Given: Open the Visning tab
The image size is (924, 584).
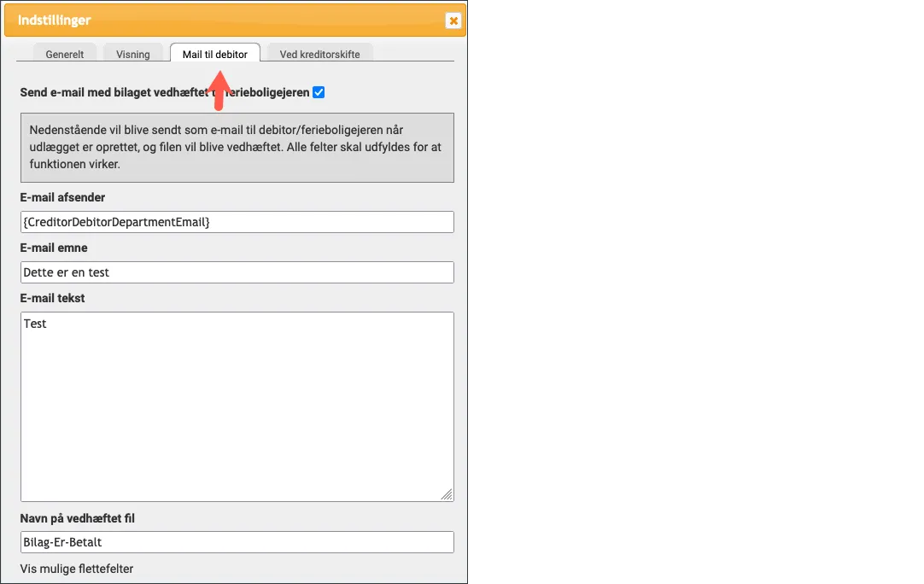Looking at the screenshot, I should (133, 54).
